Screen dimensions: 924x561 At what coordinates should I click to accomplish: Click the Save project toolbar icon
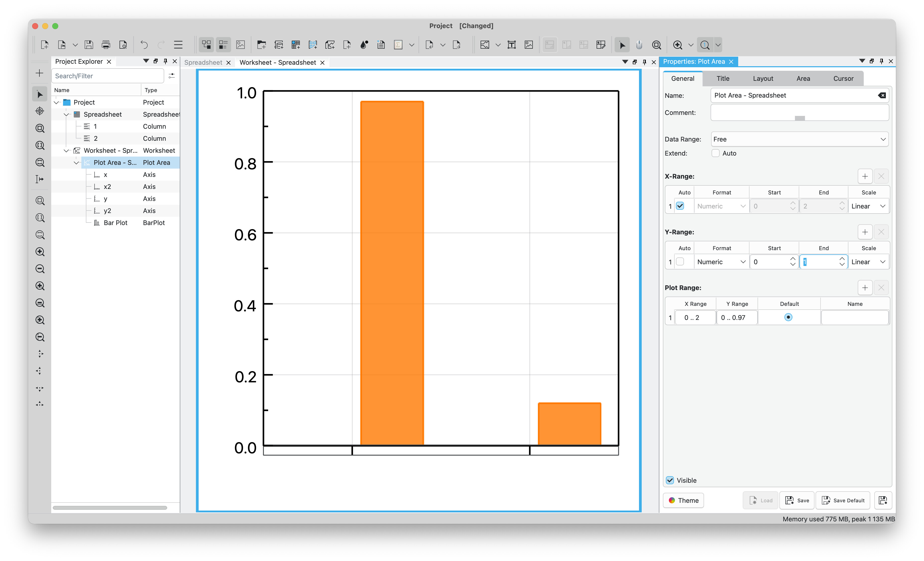88,45
